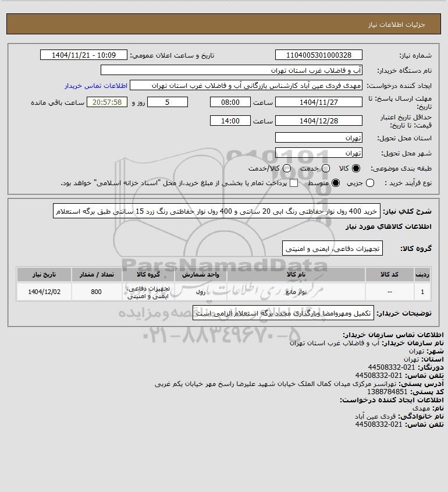Click the delivery city field تهران

318,153
